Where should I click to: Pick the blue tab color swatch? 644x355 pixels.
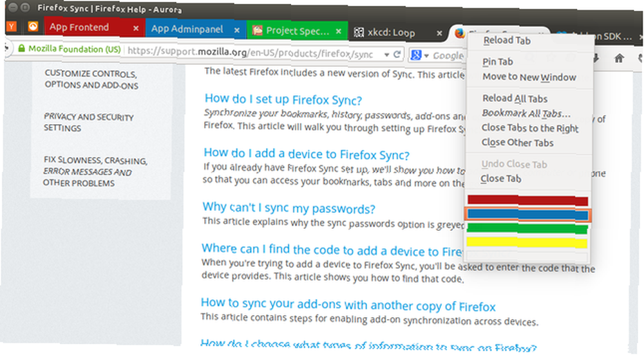(x=527, y=214)
